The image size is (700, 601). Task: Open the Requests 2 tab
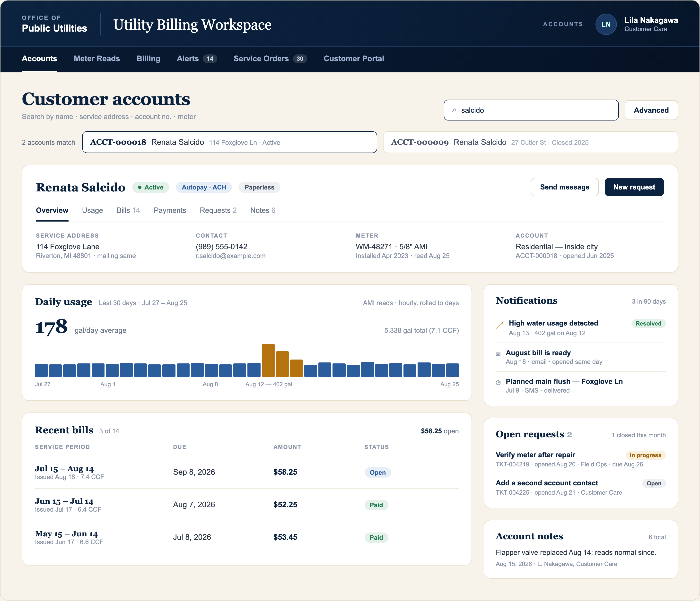[218, 210]
